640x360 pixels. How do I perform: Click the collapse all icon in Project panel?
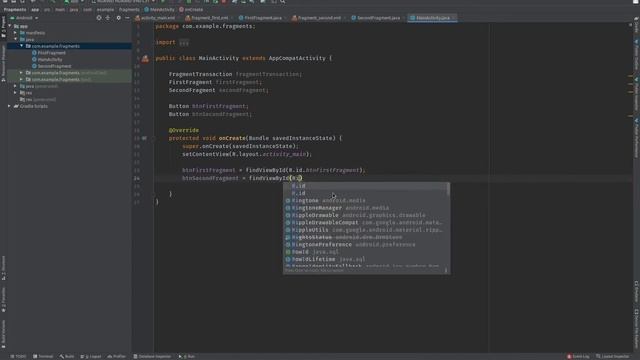(108, 18)
